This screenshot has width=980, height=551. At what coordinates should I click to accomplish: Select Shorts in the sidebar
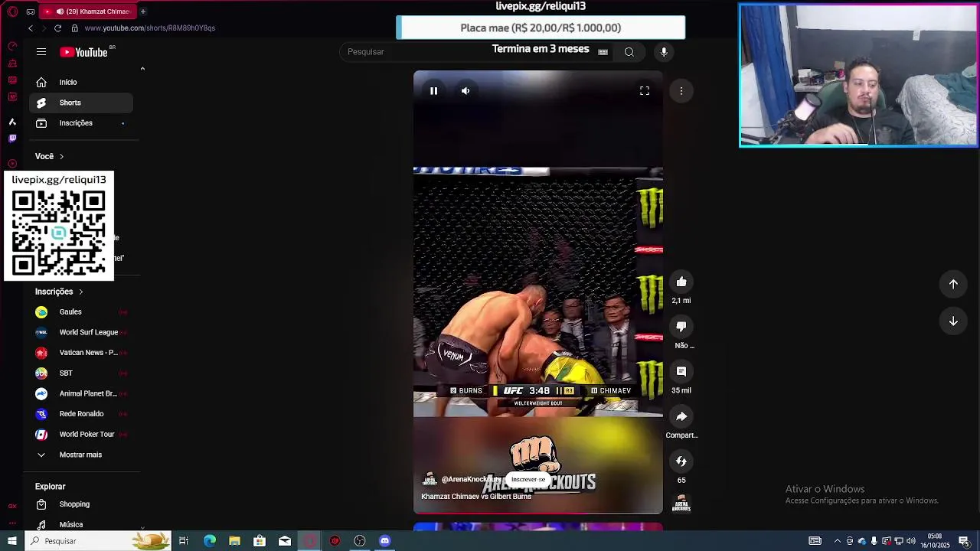(81, 103)
